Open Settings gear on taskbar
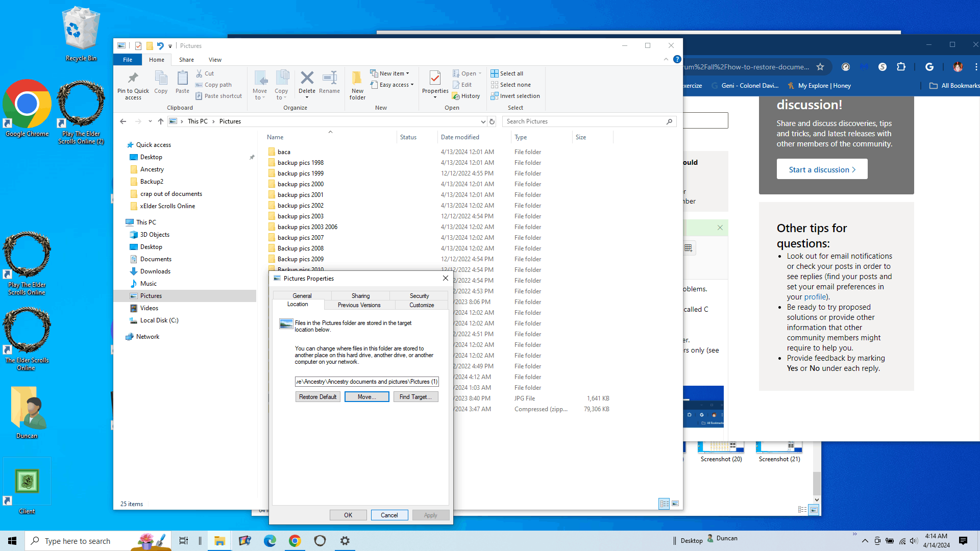The width and height of the screenshot is (980, 551). pyautogui.click(x=345, y=541)
